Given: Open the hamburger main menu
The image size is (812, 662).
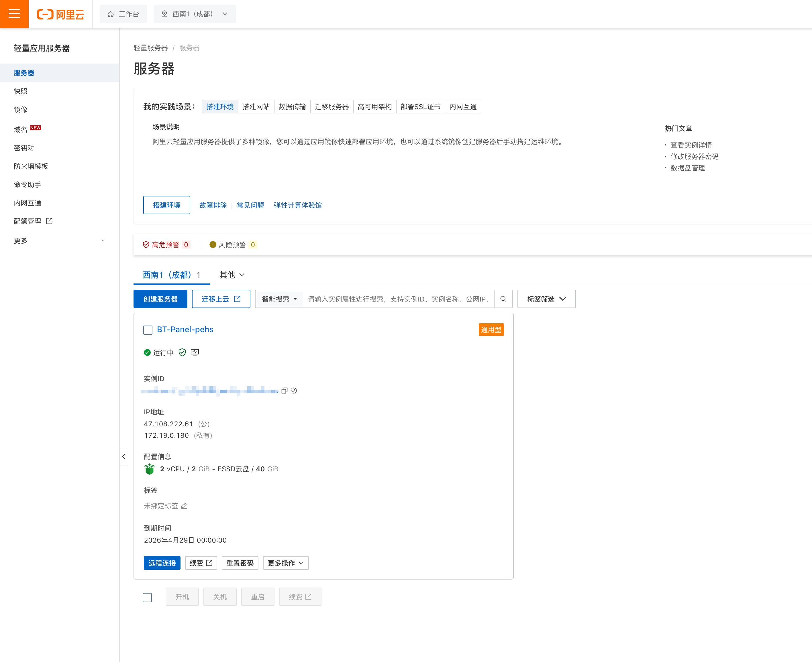Looking at the screenshot, I should tap(14, 14).
